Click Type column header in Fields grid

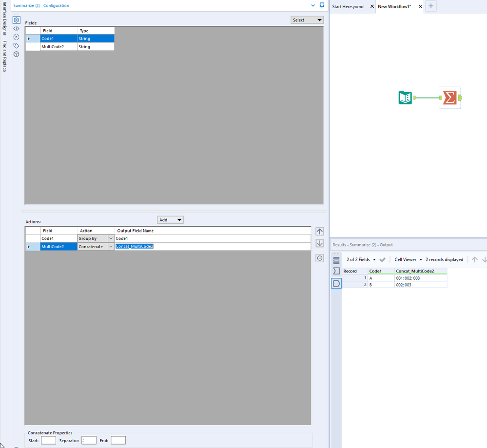tap(96, 31)
